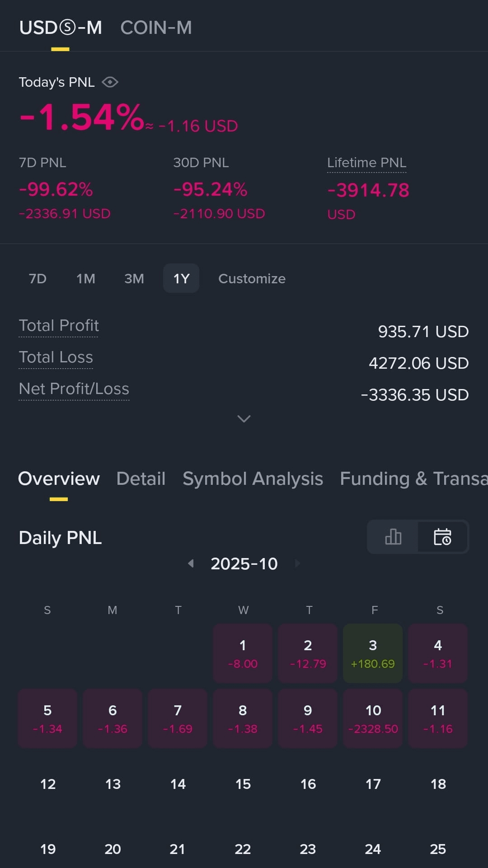Open October 3 calendar cell (+180.69)

coord(373,653)
